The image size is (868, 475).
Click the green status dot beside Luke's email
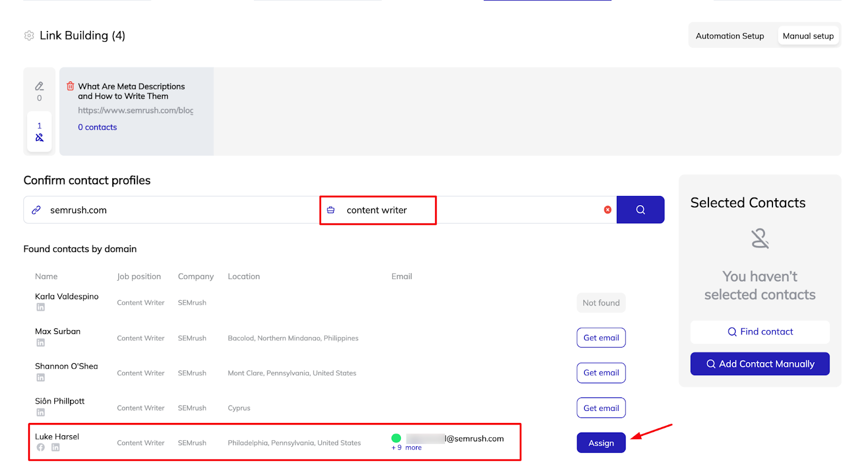396,438
